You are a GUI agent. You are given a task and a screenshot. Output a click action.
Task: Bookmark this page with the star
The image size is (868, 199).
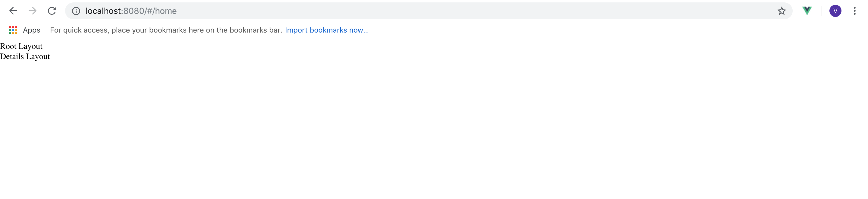point(782,11)
